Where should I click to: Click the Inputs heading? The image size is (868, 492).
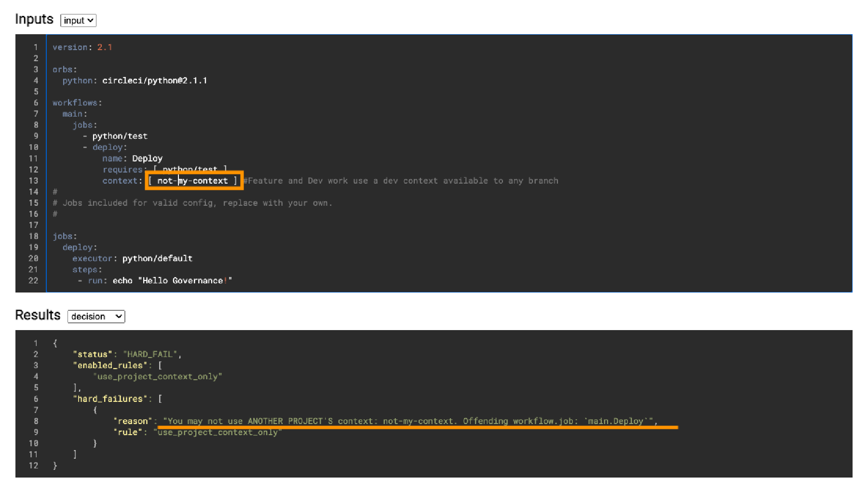point(34,19)
